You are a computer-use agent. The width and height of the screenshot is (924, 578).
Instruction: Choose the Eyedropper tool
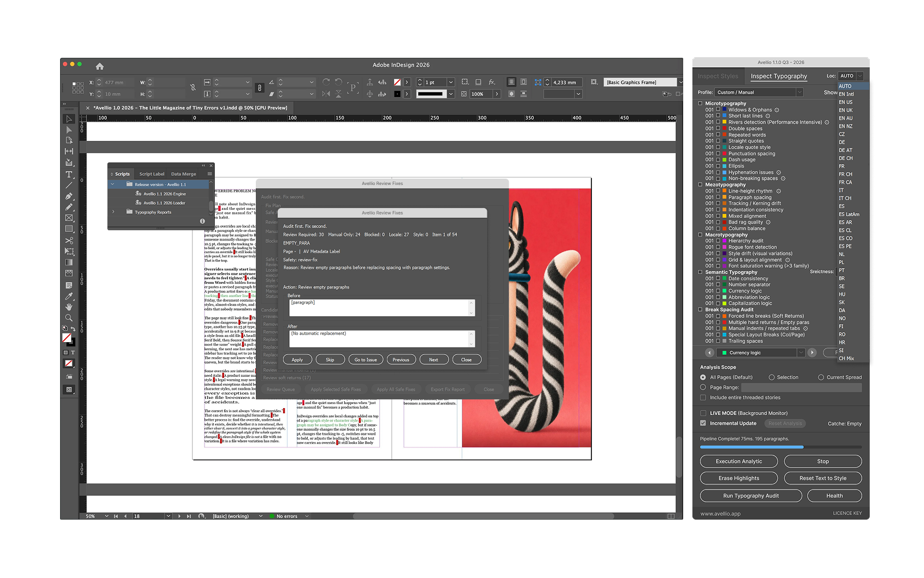pos(69,296)
